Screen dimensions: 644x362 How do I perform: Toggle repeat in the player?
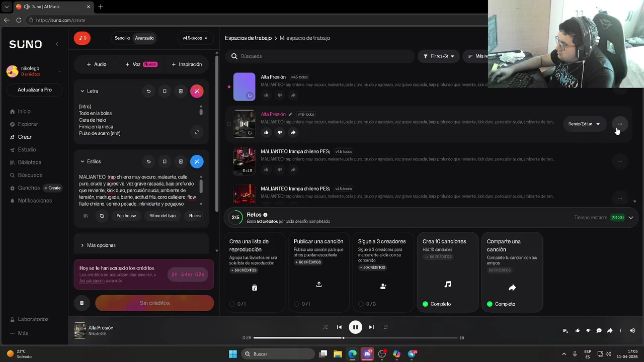(x=385, y=327)
